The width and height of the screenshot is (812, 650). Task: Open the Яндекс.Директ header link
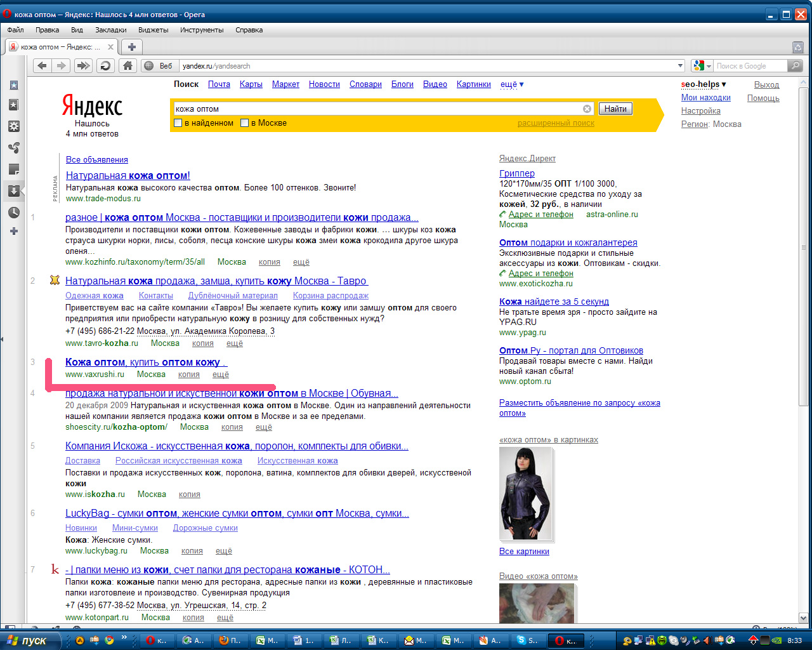point(527,159)
